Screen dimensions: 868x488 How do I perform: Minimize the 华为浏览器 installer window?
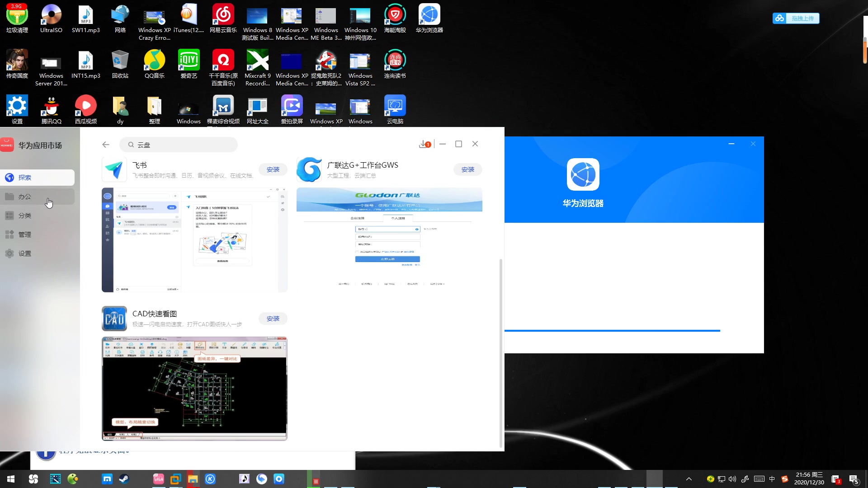tap(731, 144)
